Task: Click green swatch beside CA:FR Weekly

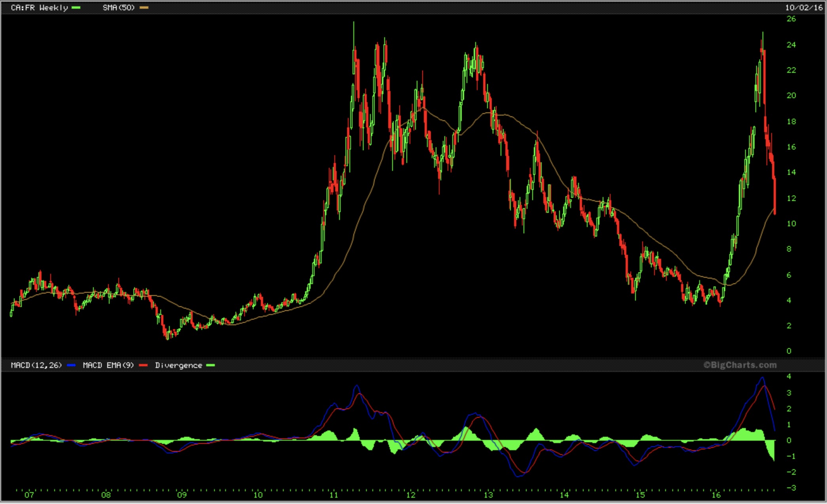Action: [x=76, y=8]
